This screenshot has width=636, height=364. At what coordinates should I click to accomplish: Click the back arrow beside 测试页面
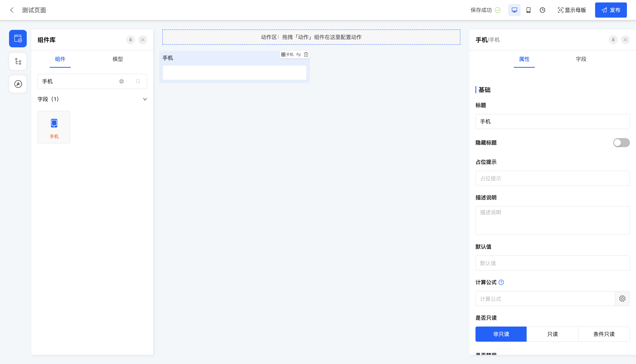[x=12, y=10]
